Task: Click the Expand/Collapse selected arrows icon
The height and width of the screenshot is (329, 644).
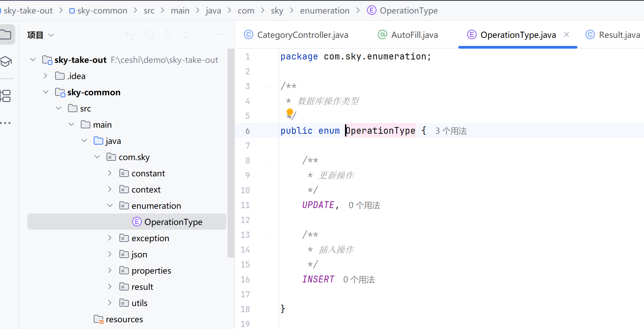Action: tap(167, 35)
